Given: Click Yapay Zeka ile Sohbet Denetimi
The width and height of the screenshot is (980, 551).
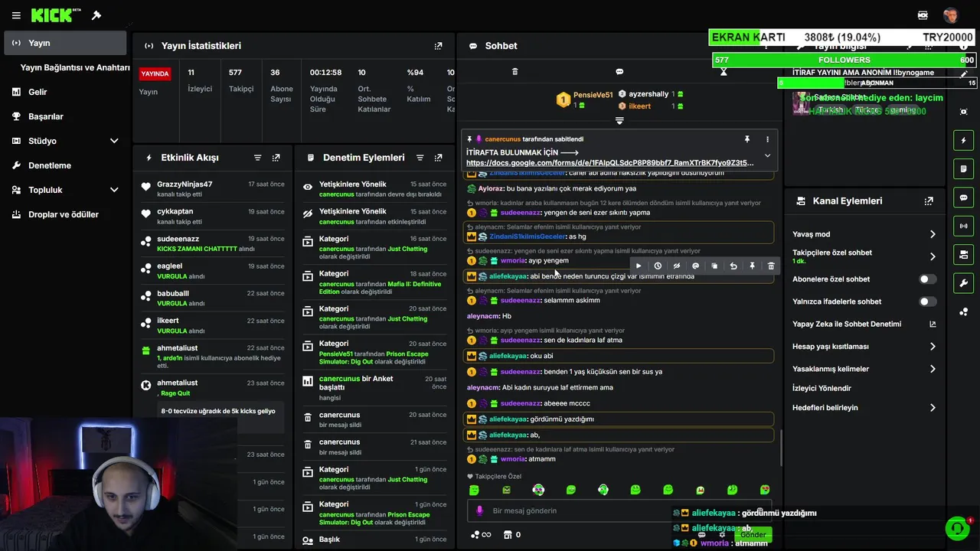Looking at the screenshot, I should pos(847,324).
